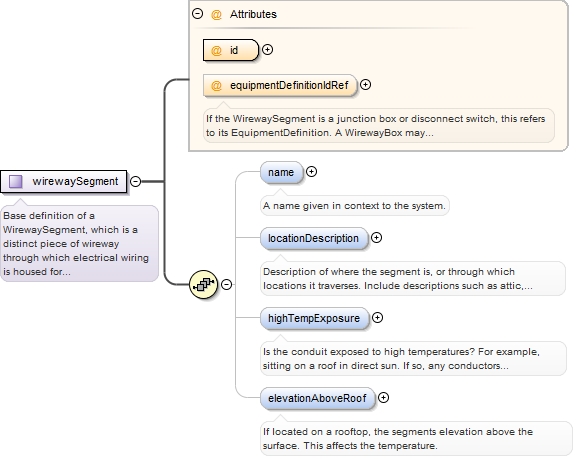This screenshot has width=580, height=459.
Task: Select the name element node
Action: (281, 172)
